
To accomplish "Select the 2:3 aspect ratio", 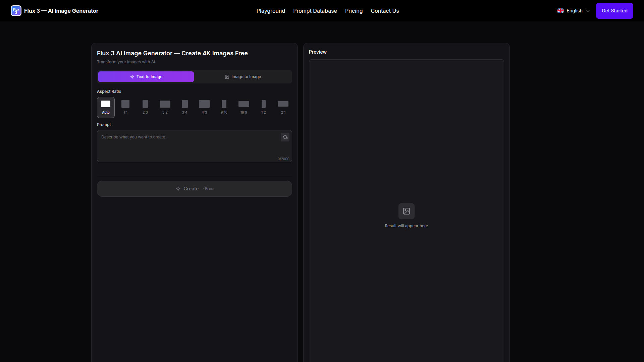I will click(x=145, y=107).
